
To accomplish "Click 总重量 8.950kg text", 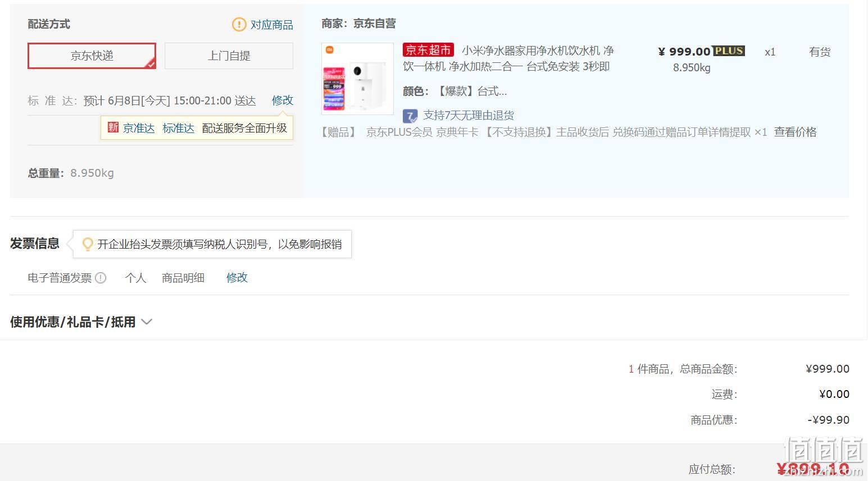I will 71,173.
